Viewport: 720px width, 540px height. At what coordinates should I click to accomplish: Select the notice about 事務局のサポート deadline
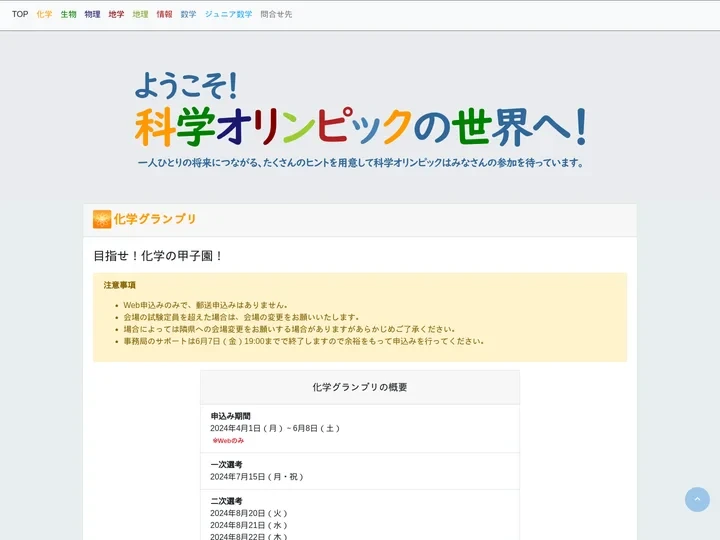304,341
